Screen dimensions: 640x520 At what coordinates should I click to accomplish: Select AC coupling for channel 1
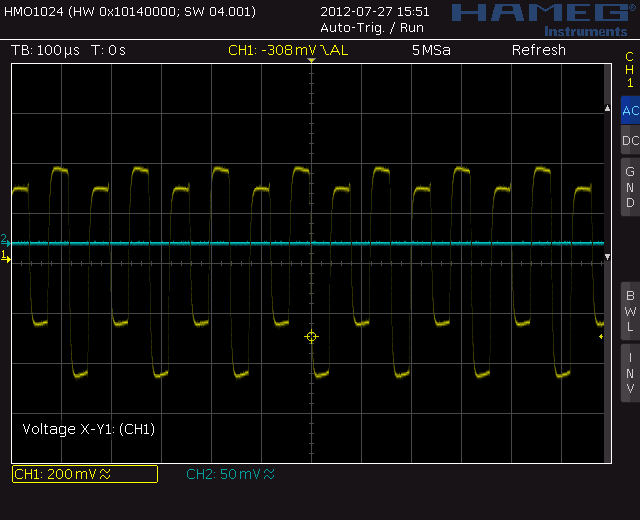629,111
